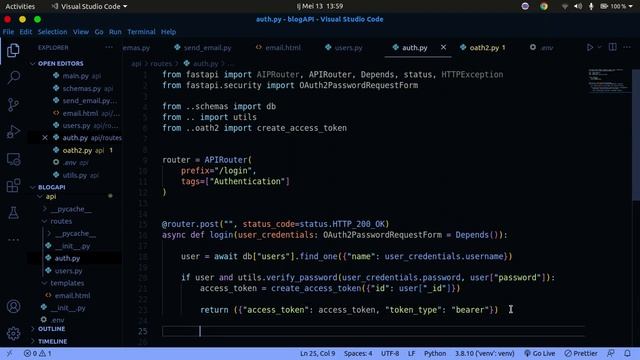
Task: Open Remote Explorer view
Action: 13,159
